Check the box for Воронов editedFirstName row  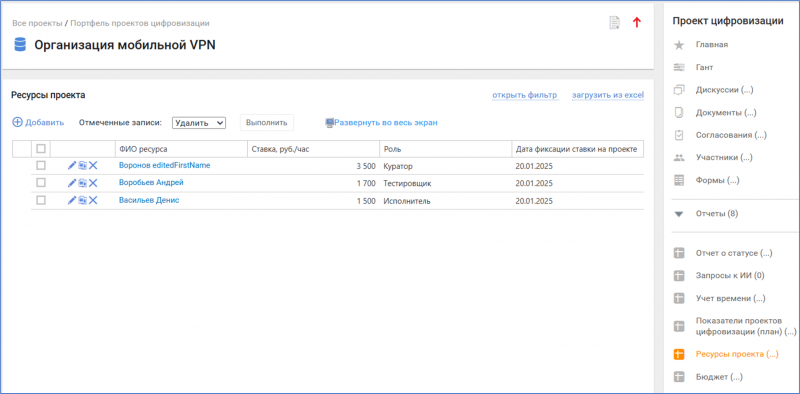click(41, 165)
